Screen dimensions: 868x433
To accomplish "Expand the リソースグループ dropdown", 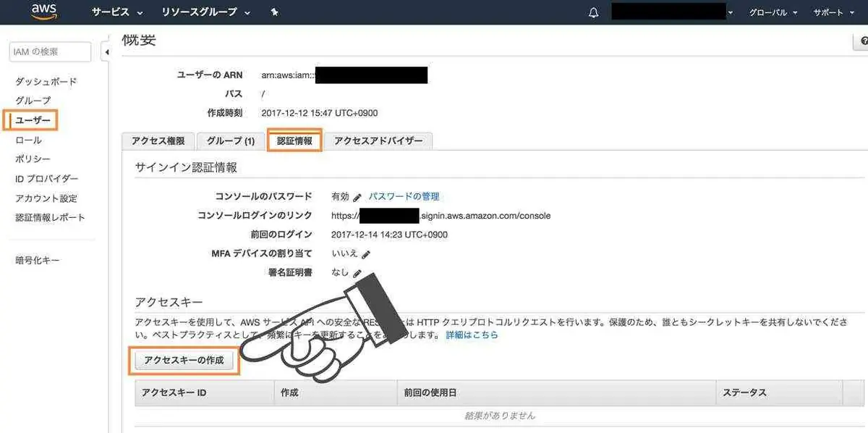I will coord(206,12).
